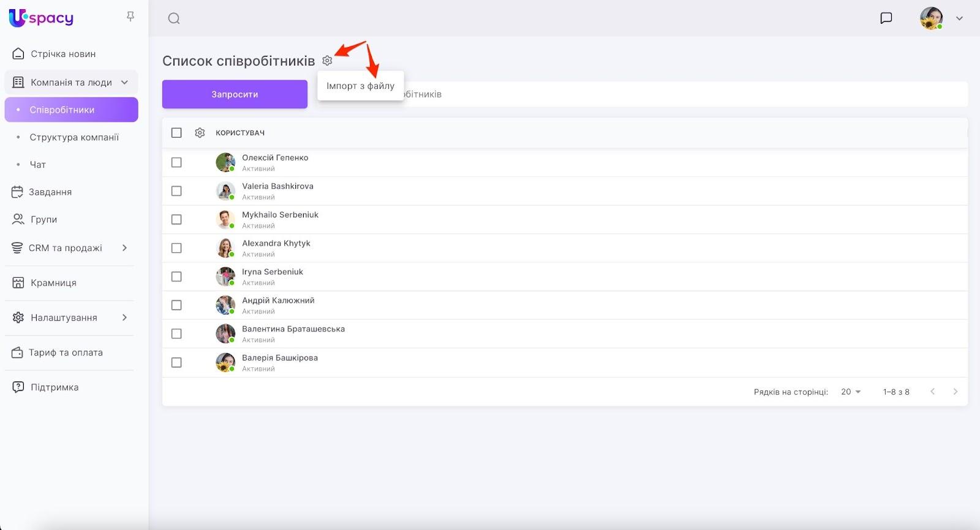Expand the Налаштування submenu arrow
The height and width of the screenshot is (530, 980).
click(124, 318)
